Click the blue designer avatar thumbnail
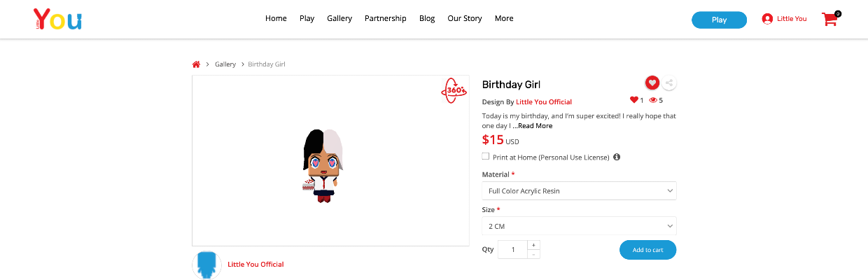Viewport: 868px width, 280px height. pos(206,265)
